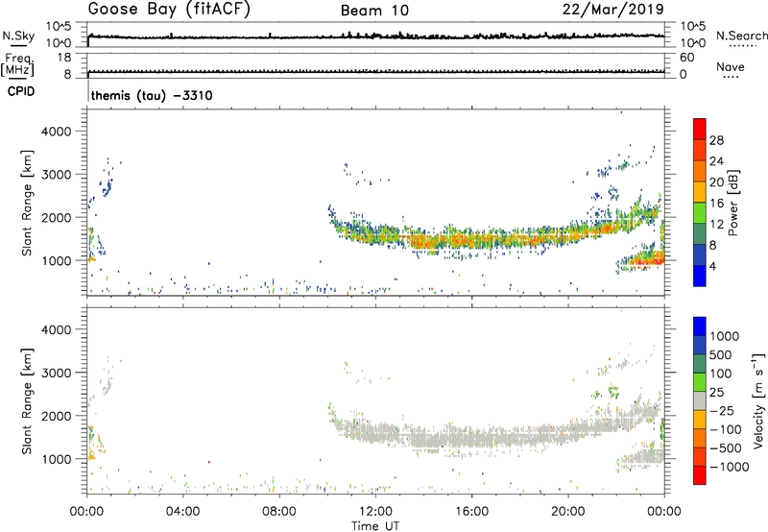The height and width of the screenshot is (532, 768).
Task: Click the frequency trace line near 12:00
Action: pos(375,72)
